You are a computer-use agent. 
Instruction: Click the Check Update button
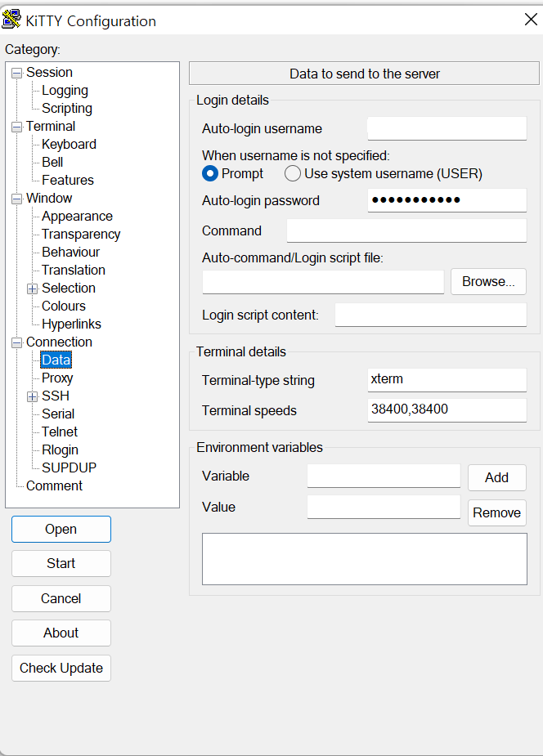[x=61, y=669]
